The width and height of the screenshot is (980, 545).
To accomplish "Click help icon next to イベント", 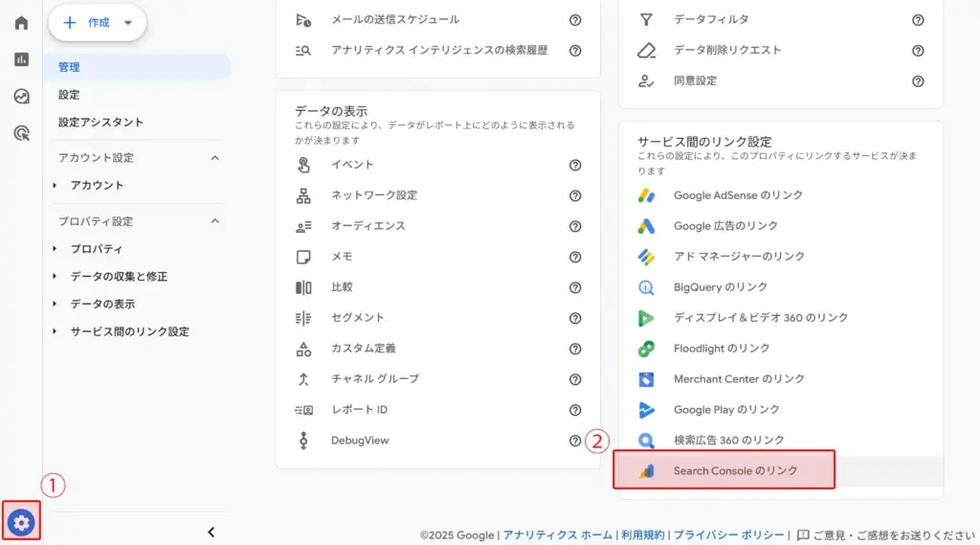I will pyautogui.click(x=575, y=165).
